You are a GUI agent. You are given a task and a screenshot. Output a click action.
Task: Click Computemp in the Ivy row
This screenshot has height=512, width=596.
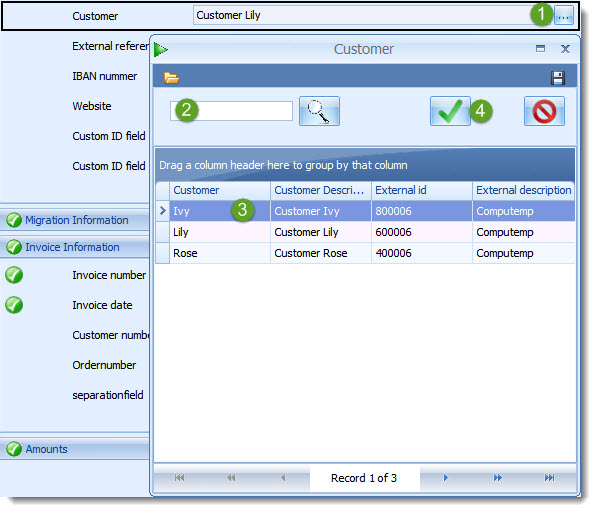coord(523,211)
